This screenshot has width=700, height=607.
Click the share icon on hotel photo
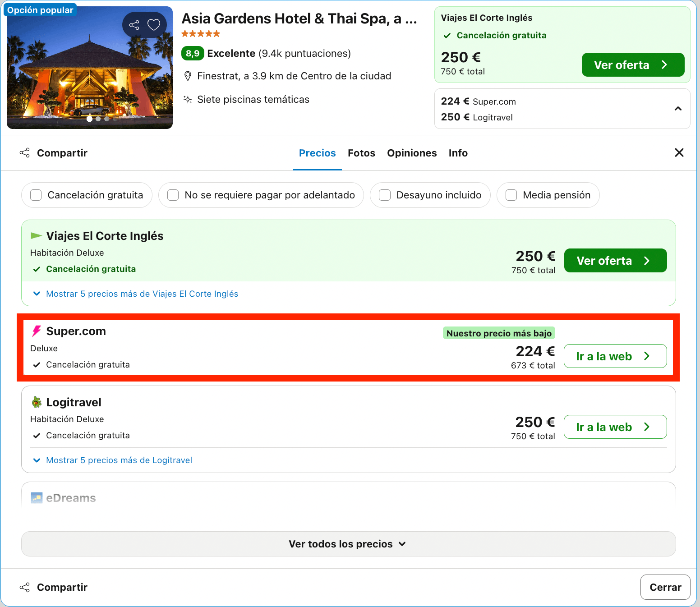point(134,25)
